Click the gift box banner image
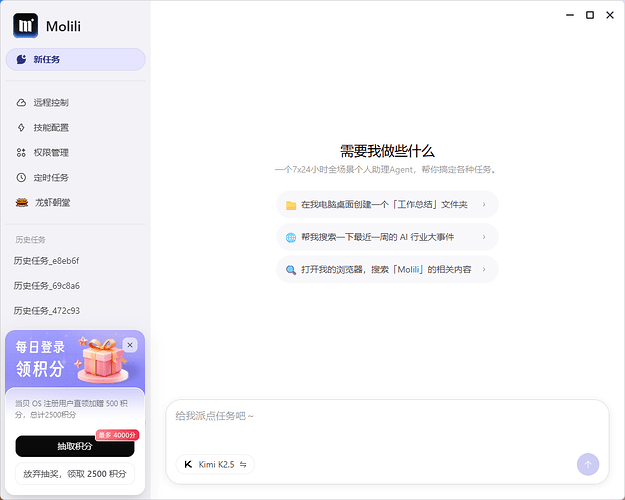Viewport: 625px width, 500px height. tap(103, 360)
